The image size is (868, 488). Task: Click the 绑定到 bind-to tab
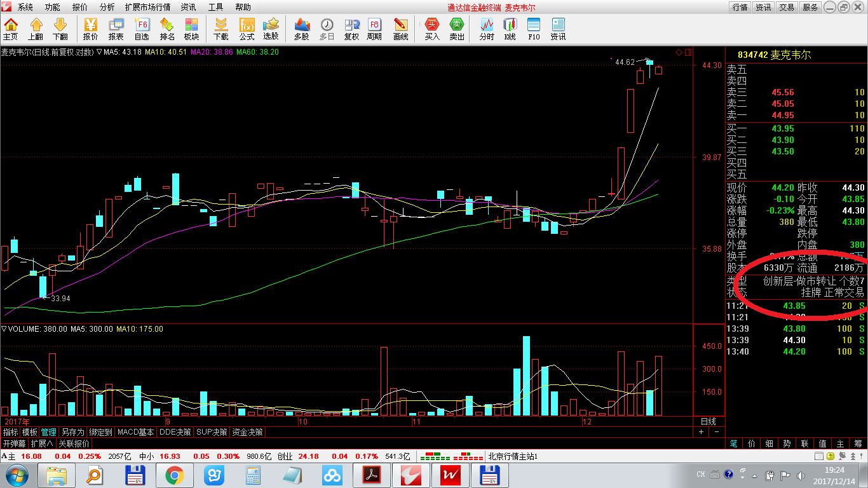[100, 432]
